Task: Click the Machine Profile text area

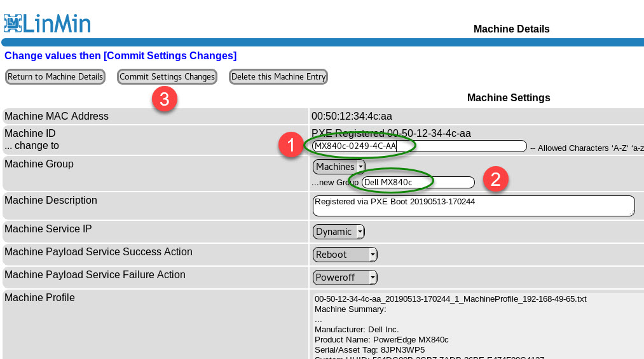Action: pyautogui.click(x=477, y=325)
